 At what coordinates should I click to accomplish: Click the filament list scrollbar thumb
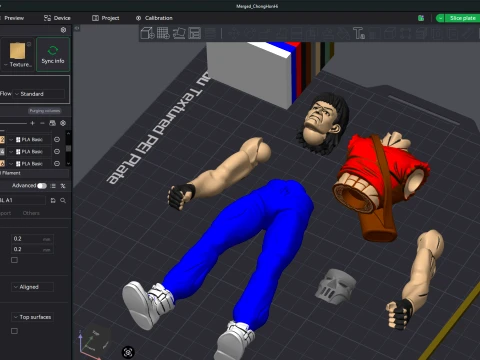(68, 148)
